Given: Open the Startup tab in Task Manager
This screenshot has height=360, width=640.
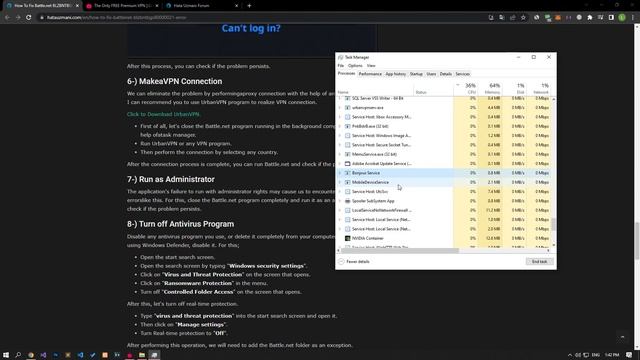Looking at the screenshot, I should 416,74.
